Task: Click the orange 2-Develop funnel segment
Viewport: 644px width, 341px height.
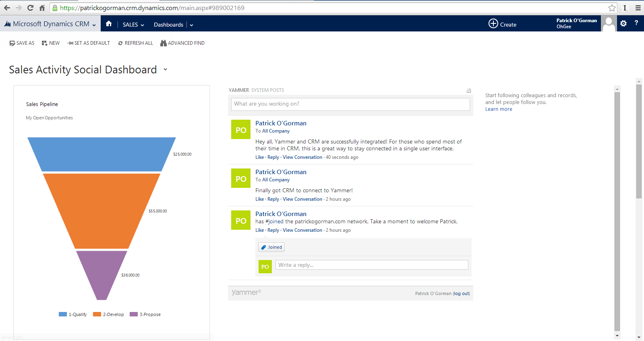Action: click(101, 211)
